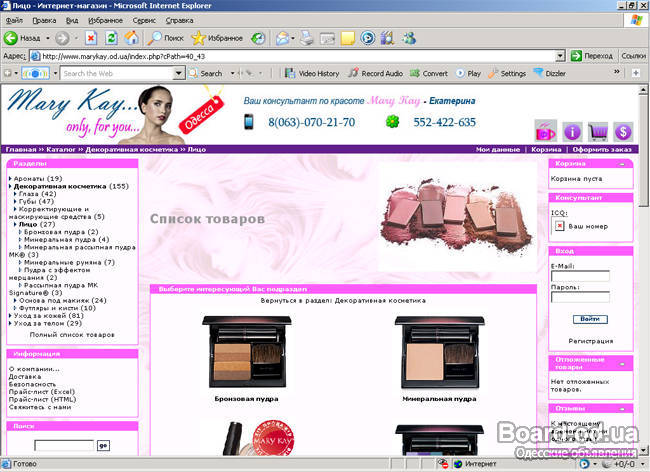Screen dimensions: 650x472
Task: Click the E-Mail input field
Action: [580, 276]
